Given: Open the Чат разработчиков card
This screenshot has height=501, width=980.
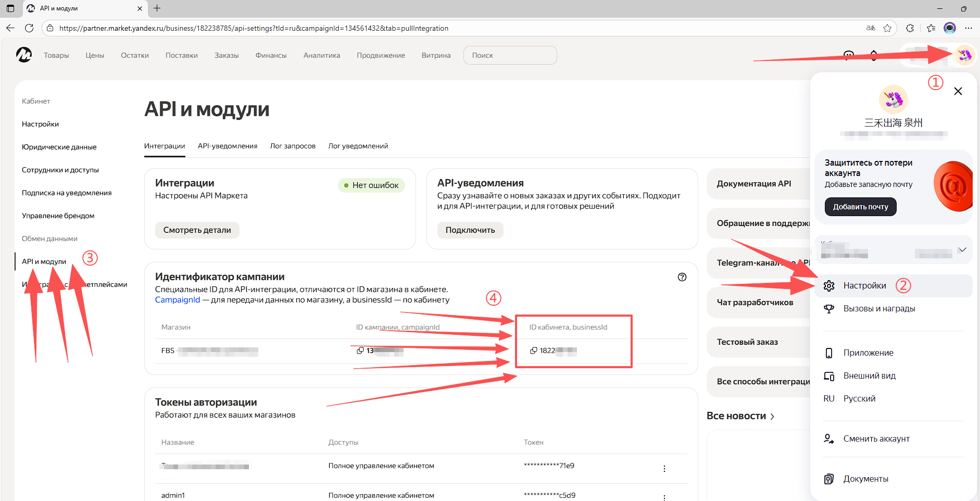Looking at the screenshot, I should 759,302.
